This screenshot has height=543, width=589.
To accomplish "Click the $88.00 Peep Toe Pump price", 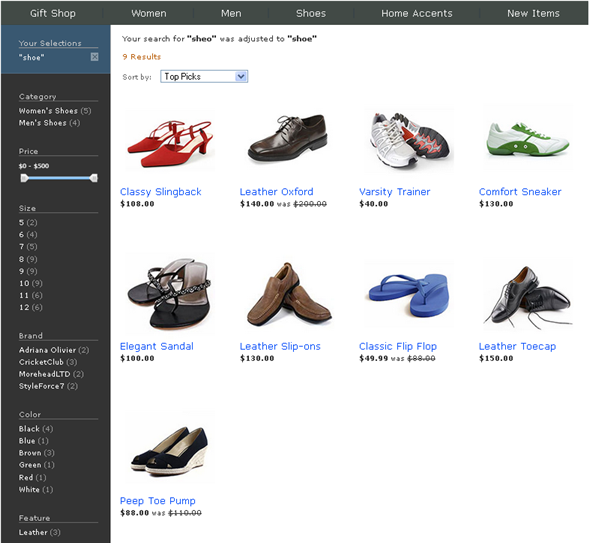I will 135,513.
